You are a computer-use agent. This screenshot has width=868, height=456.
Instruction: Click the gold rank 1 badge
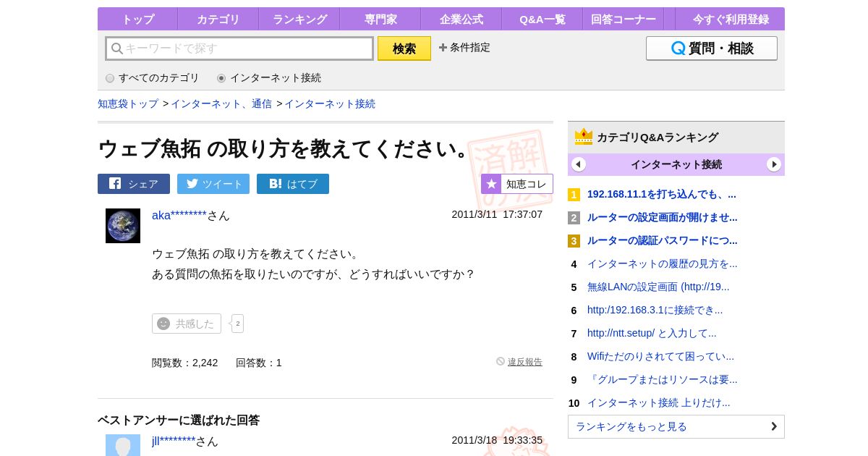tap(574, 195)
